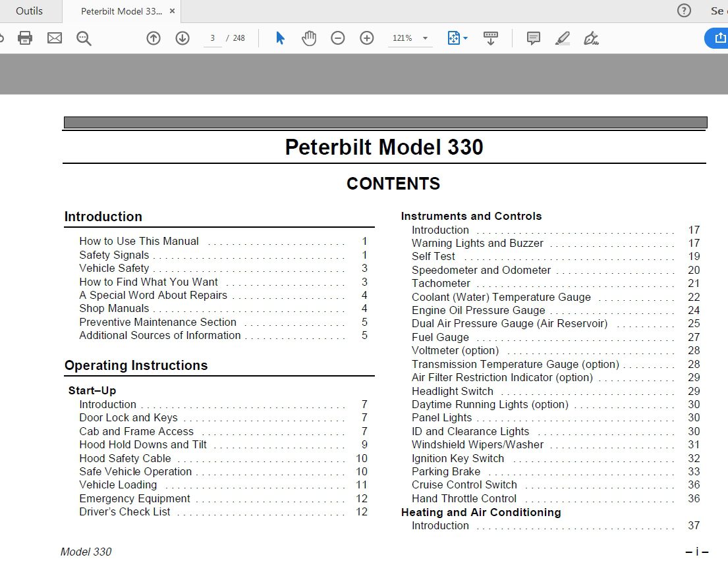The height and width of the screenshot is (574, 728).
Task: Click the page number field showing 3
Action: [213, 38]
